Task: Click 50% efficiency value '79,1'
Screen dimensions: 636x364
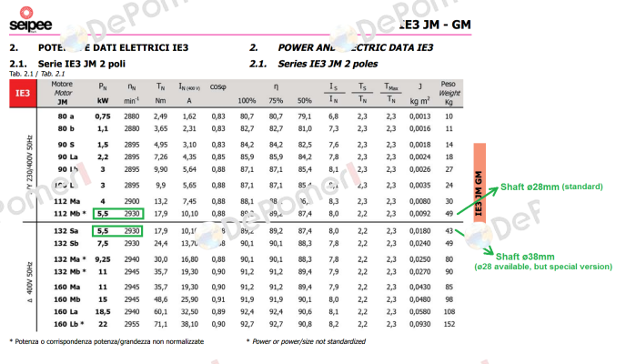Action: [305, 116]
